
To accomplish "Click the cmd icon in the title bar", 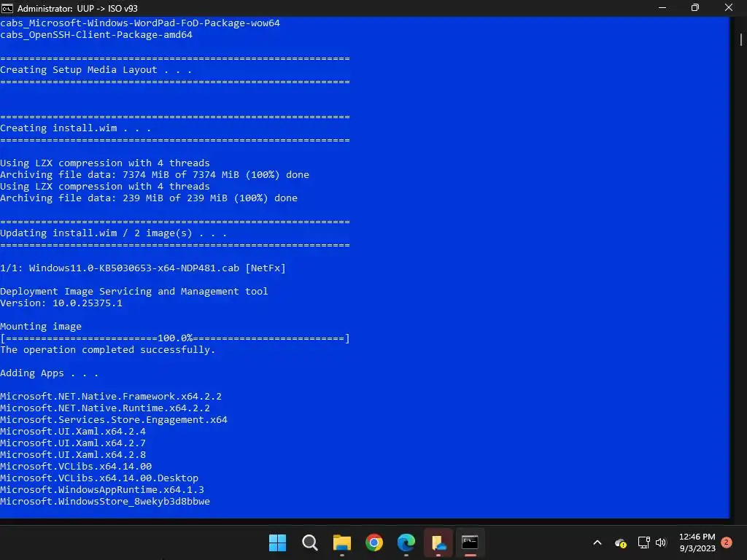I will click(x=7, y=8).
